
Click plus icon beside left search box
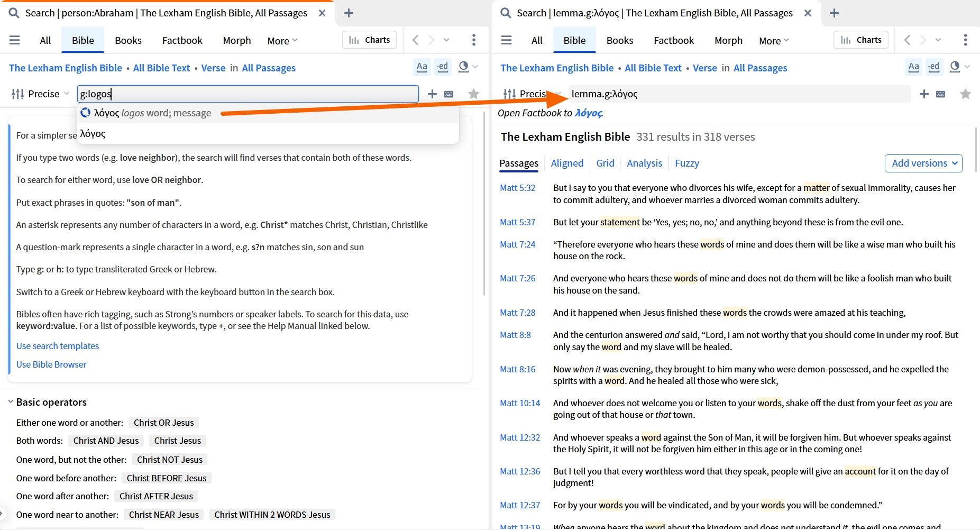[x=432, y=94]
